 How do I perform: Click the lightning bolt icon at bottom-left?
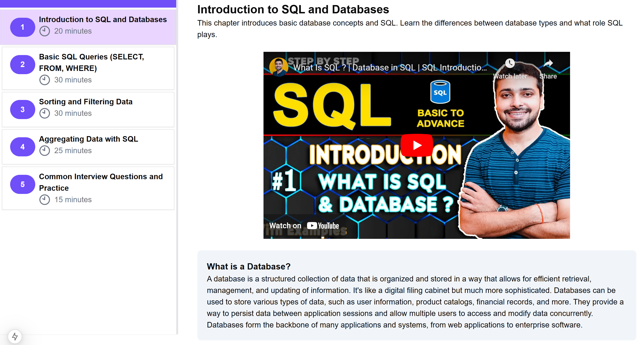(x=15, y=336)
